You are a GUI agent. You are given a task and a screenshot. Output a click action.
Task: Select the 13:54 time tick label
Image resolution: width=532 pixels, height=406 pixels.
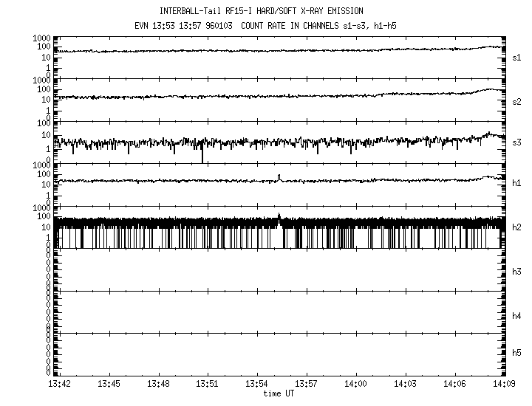point(257,384)
